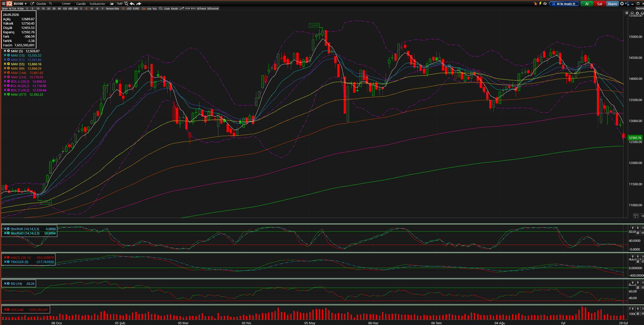Toggle visibility of the MAV (55) indicator
Image resolution: width=644 pixels, height=325 pixels.
coord(8,64)
